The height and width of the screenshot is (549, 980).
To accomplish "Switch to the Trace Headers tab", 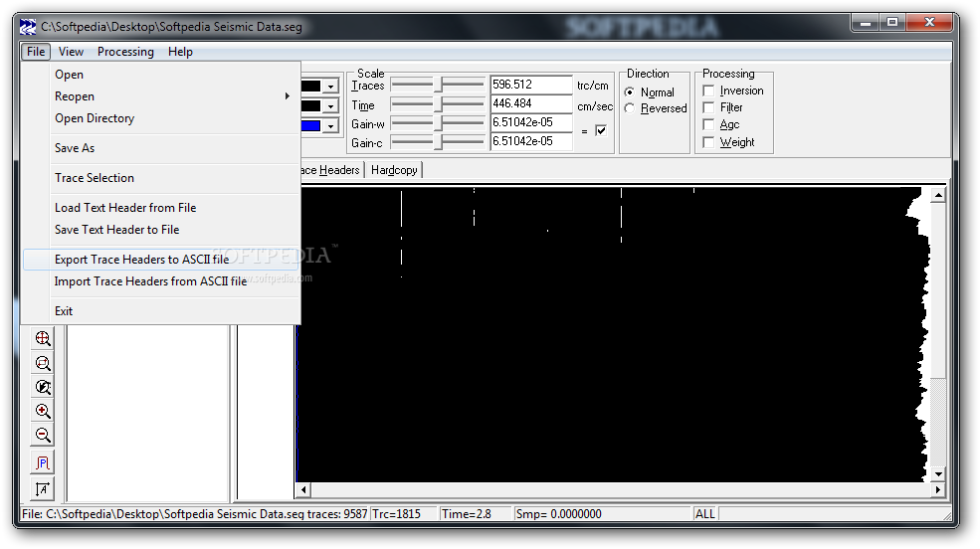I will (x=331, y=170).
